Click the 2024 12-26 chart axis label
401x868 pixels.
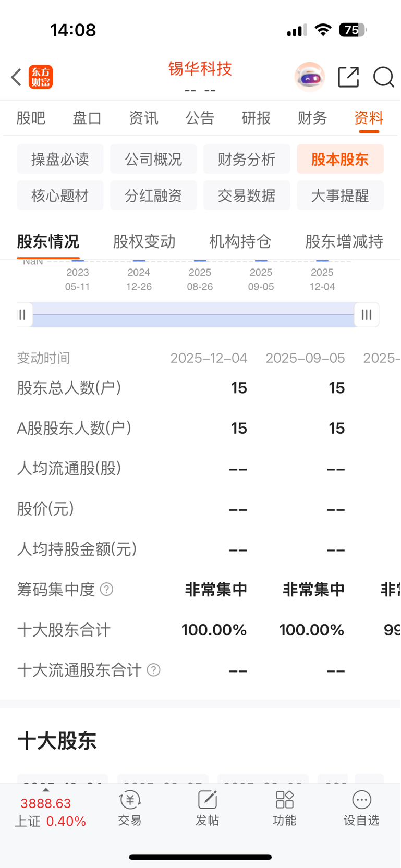(139, 279)
